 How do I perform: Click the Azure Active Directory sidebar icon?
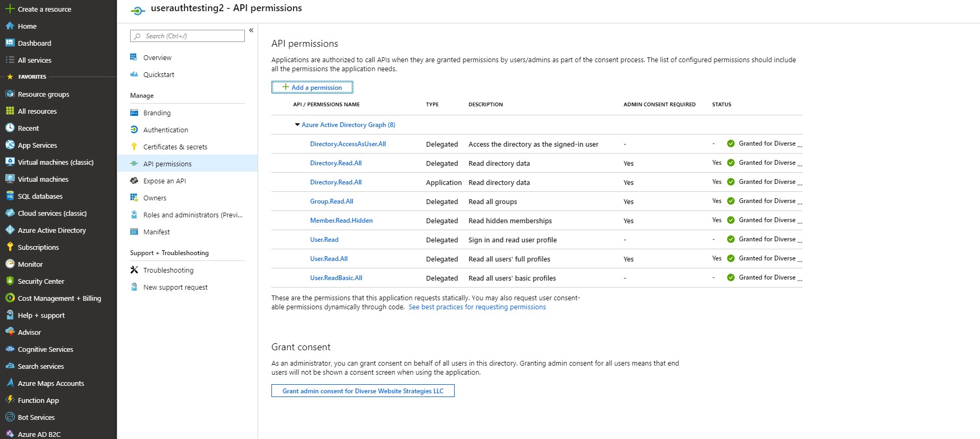point(10,230)
